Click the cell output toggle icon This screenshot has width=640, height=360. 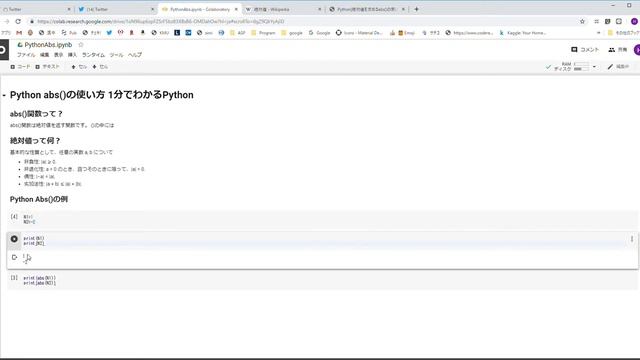tap(14, 257)
